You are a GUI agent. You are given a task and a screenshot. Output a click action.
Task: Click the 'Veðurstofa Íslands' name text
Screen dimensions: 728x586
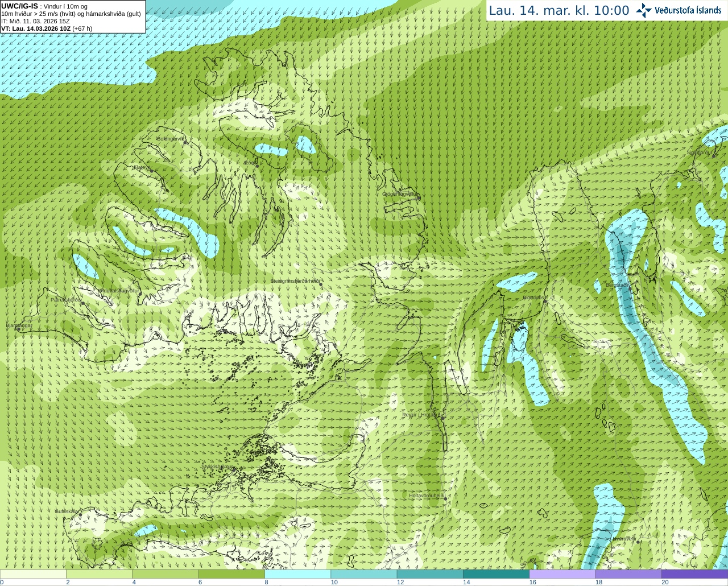point(688,10)
